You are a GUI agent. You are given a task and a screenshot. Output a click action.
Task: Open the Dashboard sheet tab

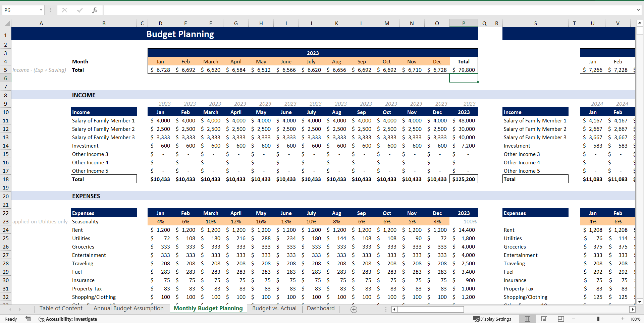321,309
